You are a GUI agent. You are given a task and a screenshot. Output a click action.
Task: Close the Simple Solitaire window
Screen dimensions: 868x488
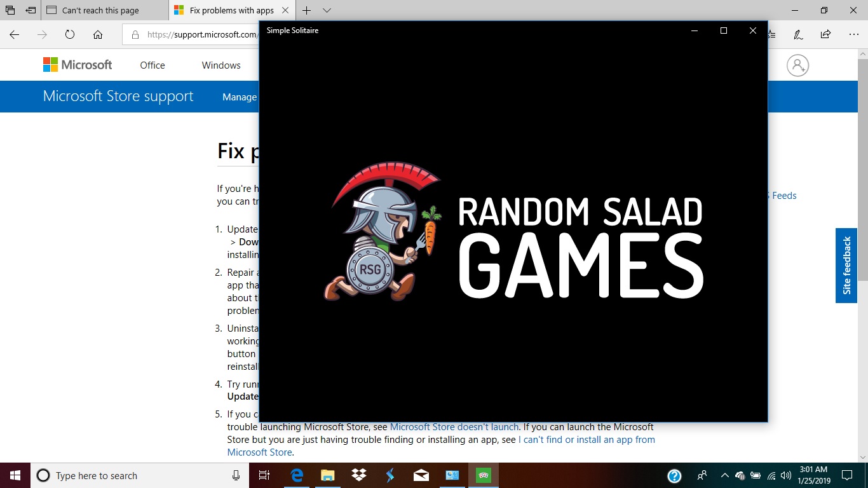753,30
